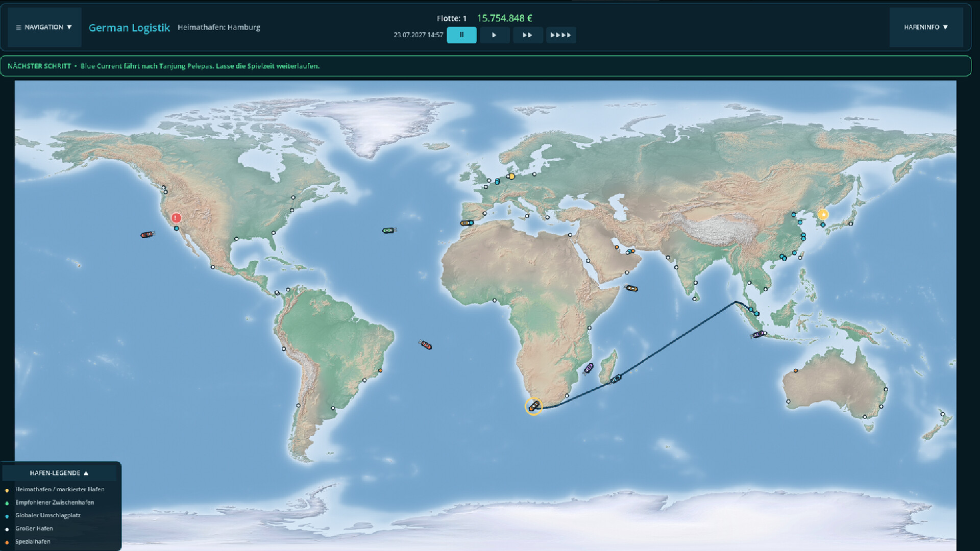Image resolution: width=980 pixels, height=551 pixels.
Task: Click the account balance 15.754.848 €
Action: [x=504, y=18]
